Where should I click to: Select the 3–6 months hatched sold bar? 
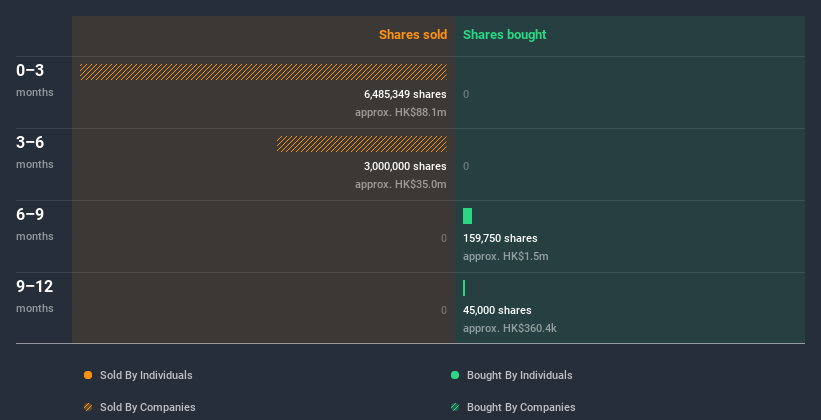(362, 144)
